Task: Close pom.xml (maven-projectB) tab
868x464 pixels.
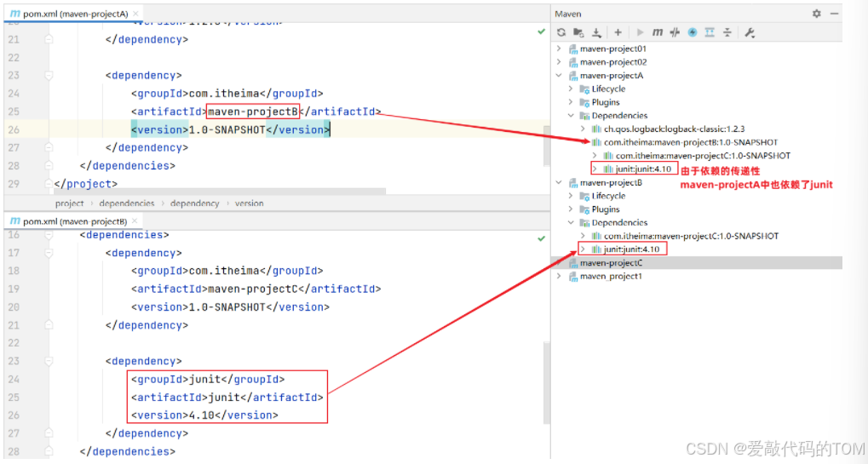Action: [x=135, y=221]
